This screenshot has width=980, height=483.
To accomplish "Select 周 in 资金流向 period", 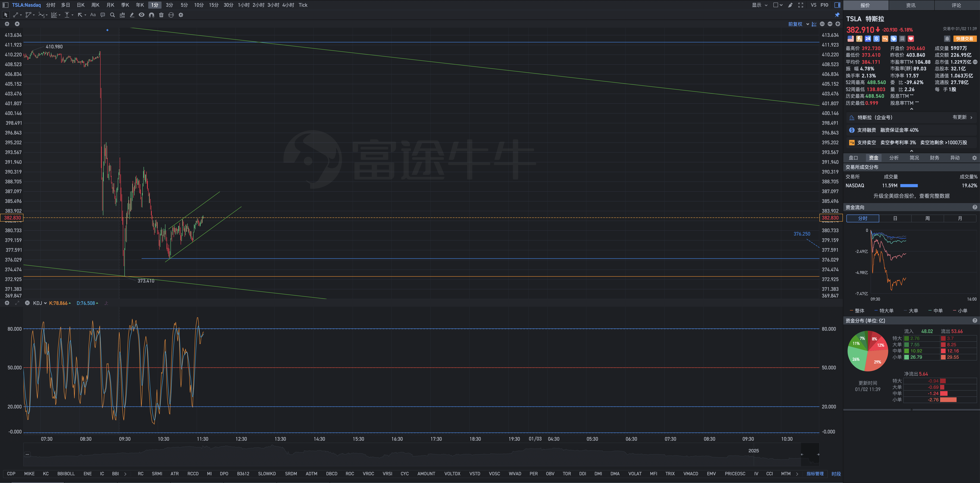I will (x=927, y=218).
